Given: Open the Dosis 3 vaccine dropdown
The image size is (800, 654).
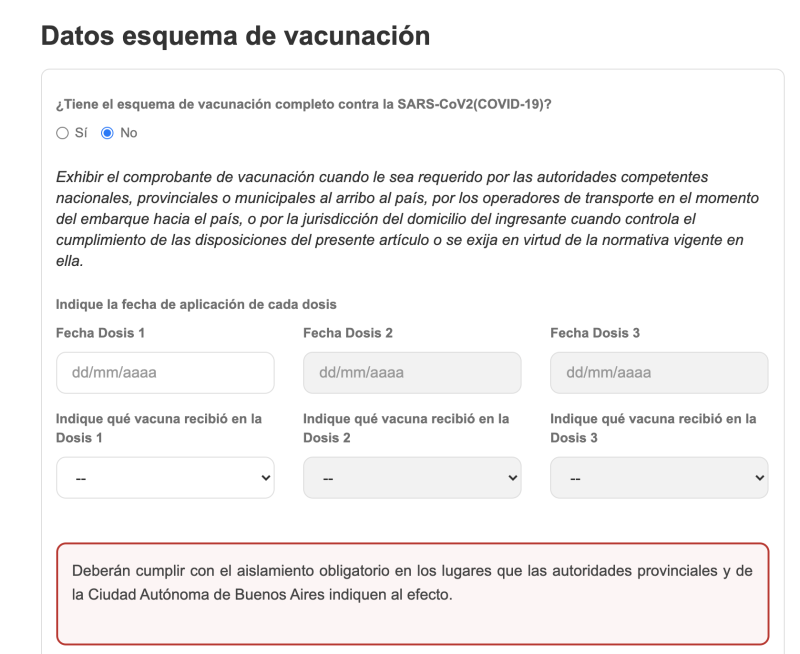Looking at the screenshot, I should (659, 478).
